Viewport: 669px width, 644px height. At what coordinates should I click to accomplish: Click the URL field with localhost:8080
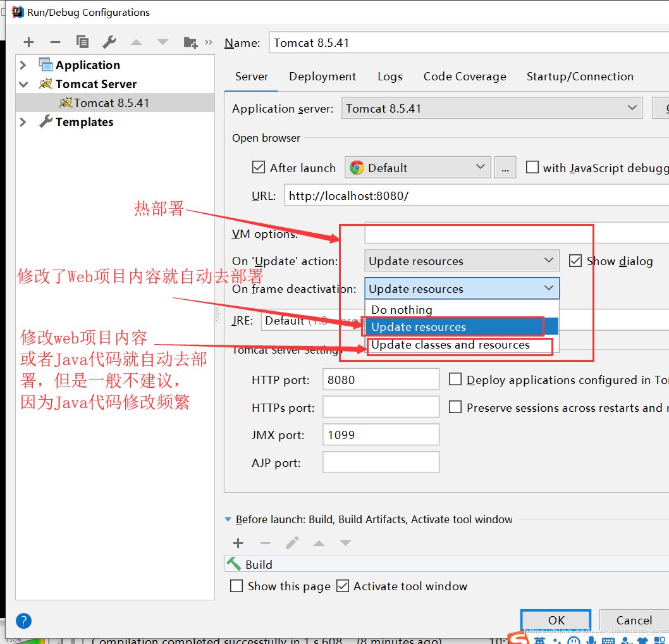coord(477,195)
